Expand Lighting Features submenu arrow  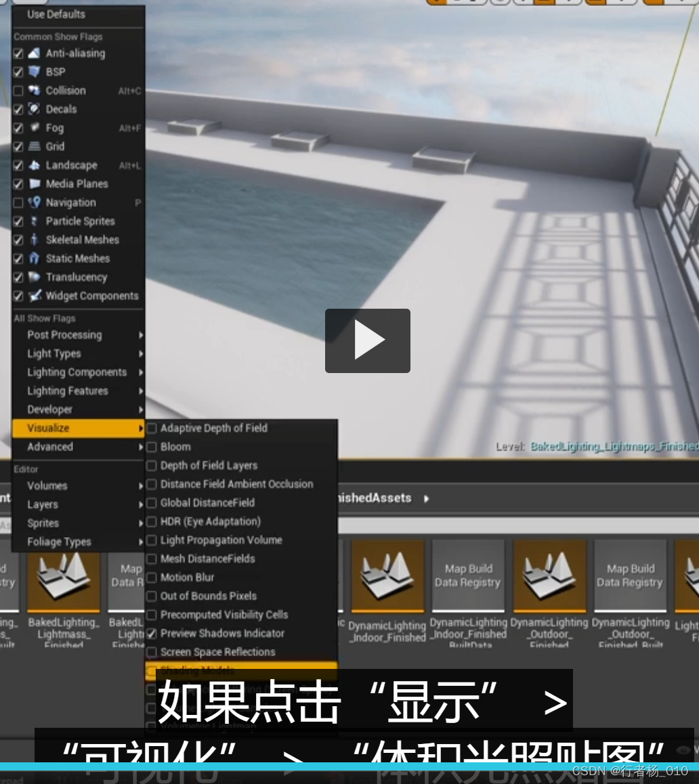pyautogui.click(x=141, y=391)
